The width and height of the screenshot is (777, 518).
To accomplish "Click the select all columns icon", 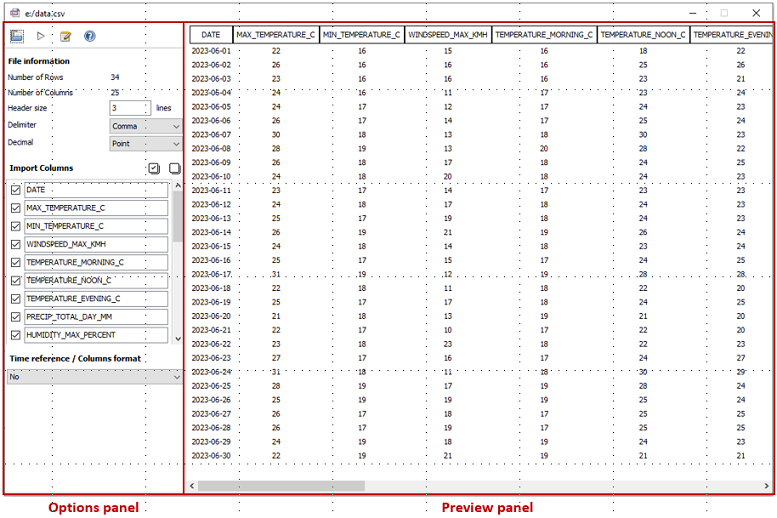I will tap(153, 169).
